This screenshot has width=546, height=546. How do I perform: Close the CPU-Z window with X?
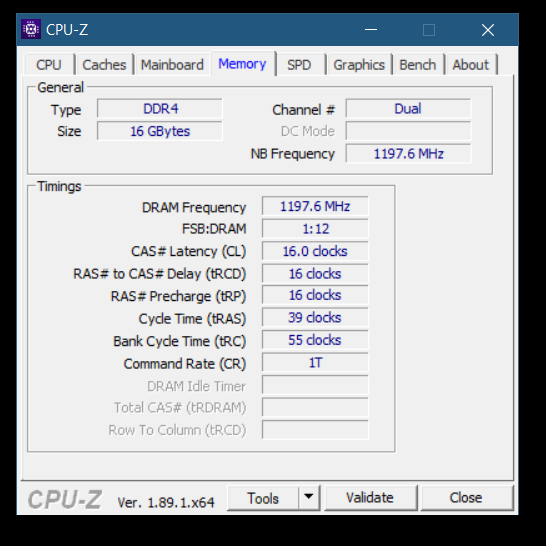(x=488, y=30)
